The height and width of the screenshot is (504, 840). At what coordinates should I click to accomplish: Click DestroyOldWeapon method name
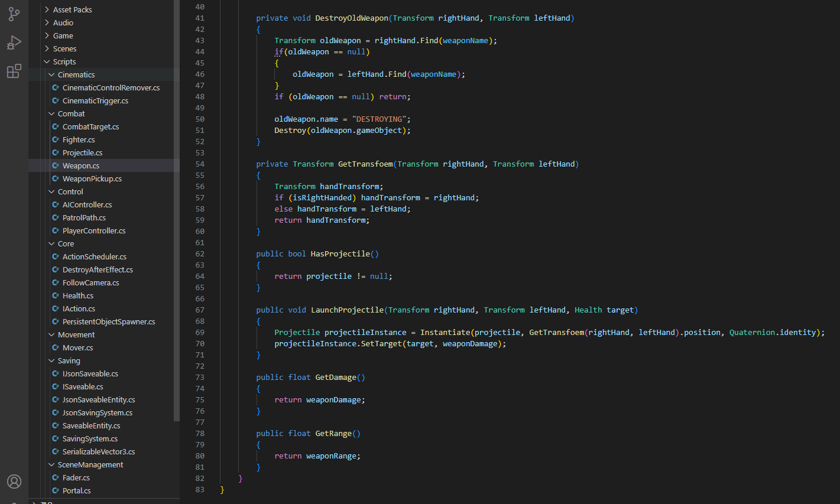point(352,18)
